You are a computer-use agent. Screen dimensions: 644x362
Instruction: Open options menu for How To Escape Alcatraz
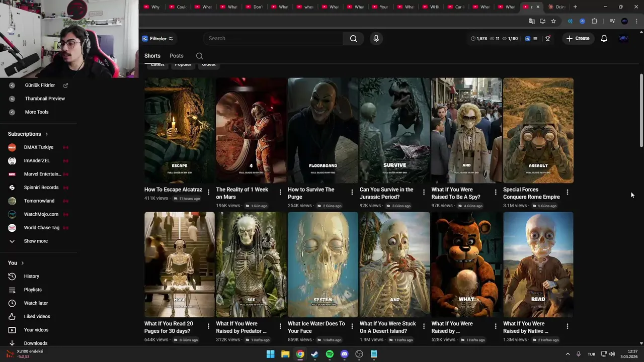click(x=208, y=193)
